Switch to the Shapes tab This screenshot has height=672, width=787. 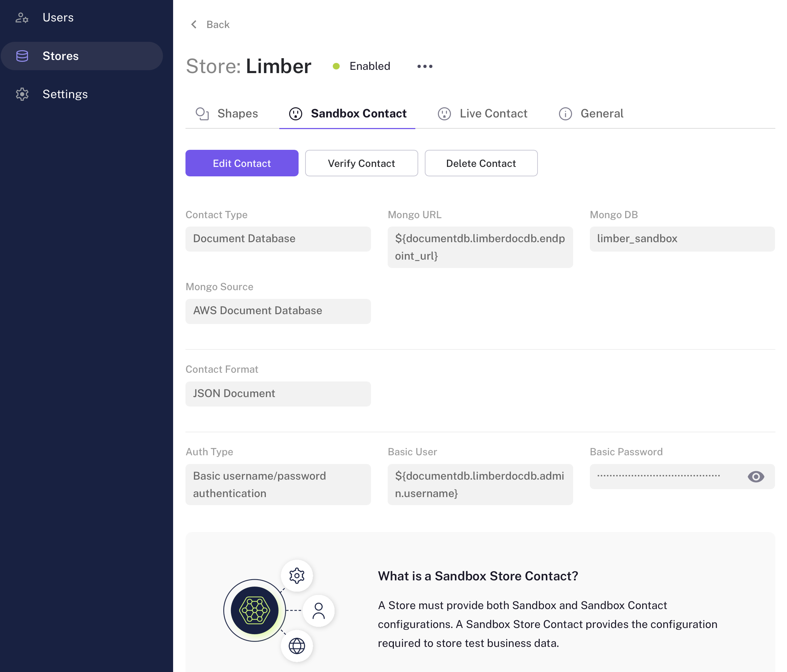227,113
